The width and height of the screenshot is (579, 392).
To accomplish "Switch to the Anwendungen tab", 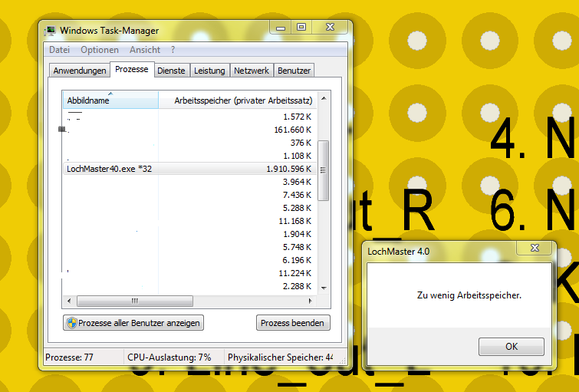I will coord(80,71).
